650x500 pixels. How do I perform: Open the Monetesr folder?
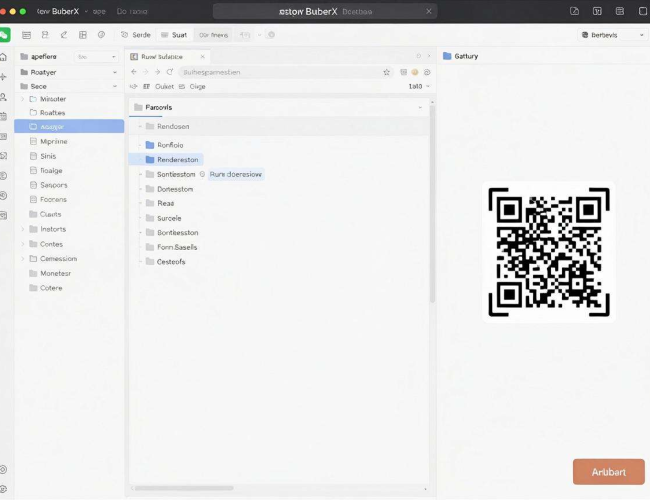[55, 273]
